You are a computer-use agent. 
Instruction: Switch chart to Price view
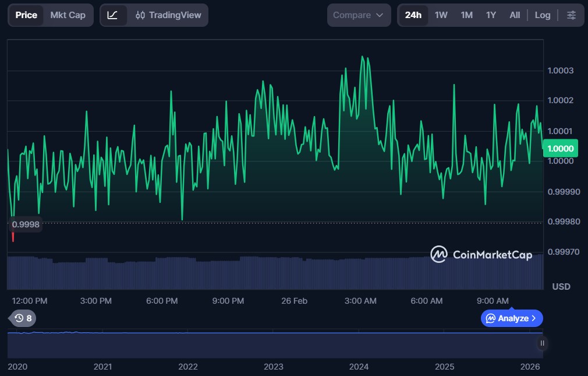[x=26, y=15]
